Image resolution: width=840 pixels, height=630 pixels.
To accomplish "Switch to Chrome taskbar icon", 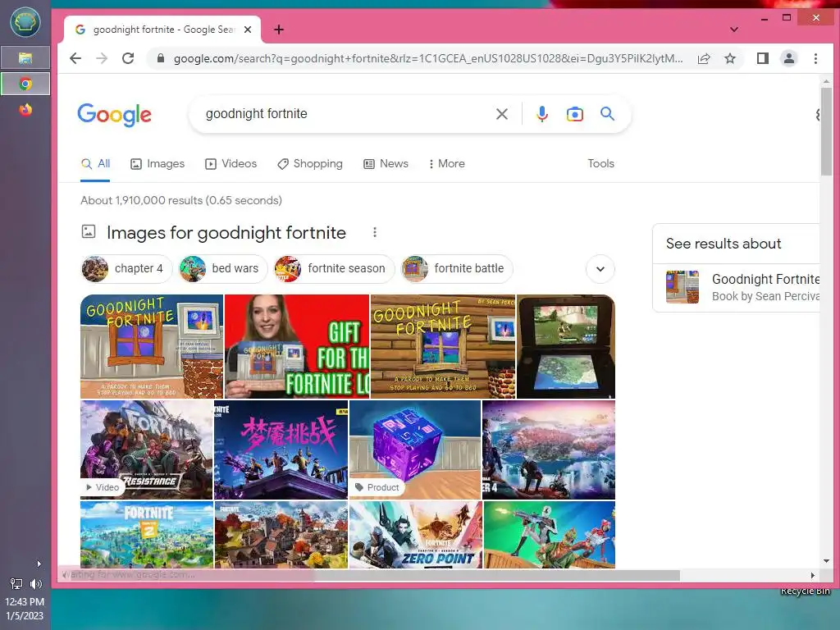I will point(25,84).
